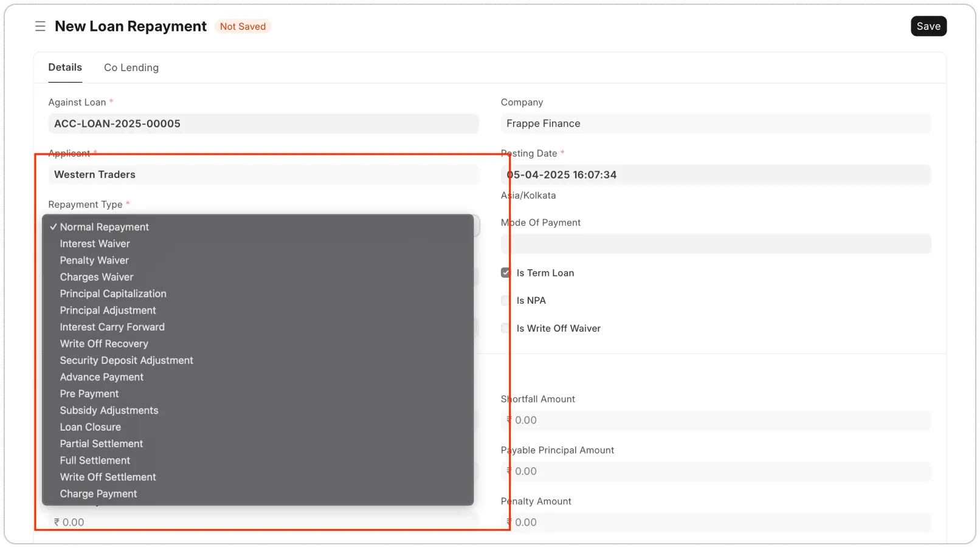Click the Not Saved status indicator
This screenshot has width=980, height=548.
click(243, 26)
